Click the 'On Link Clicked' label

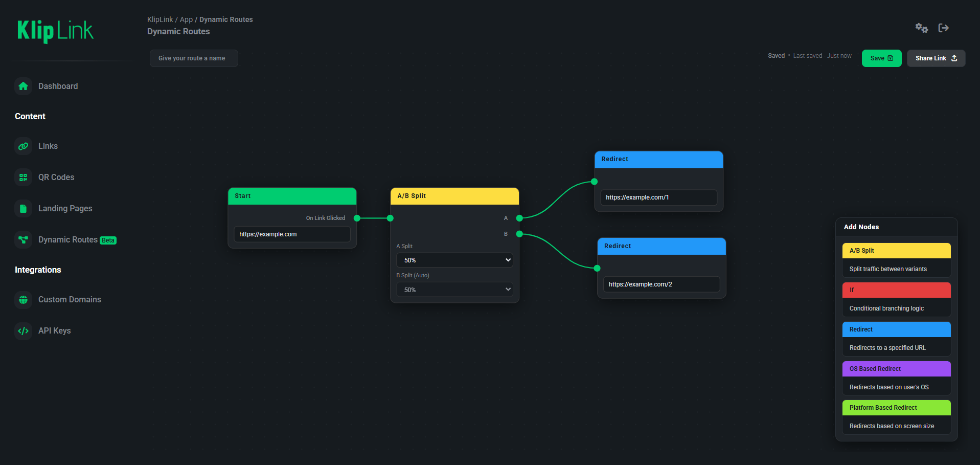point(326,218)
